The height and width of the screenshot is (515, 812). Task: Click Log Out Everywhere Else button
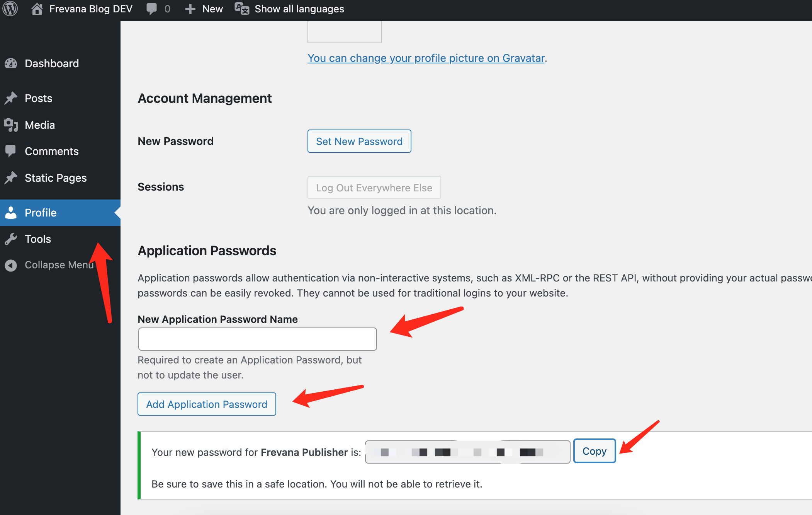pyautogui.click(x=374, y=188)
